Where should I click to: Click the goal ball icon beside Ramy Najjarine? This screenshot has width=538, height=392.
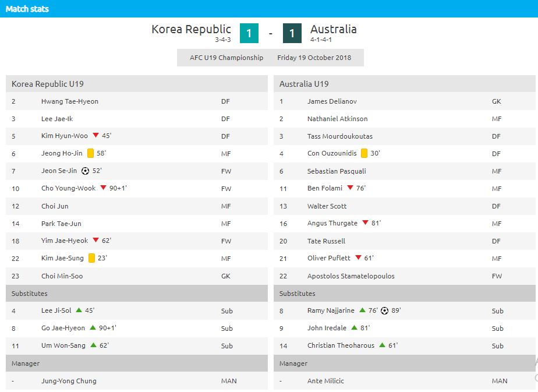click(x=385, y=310)
